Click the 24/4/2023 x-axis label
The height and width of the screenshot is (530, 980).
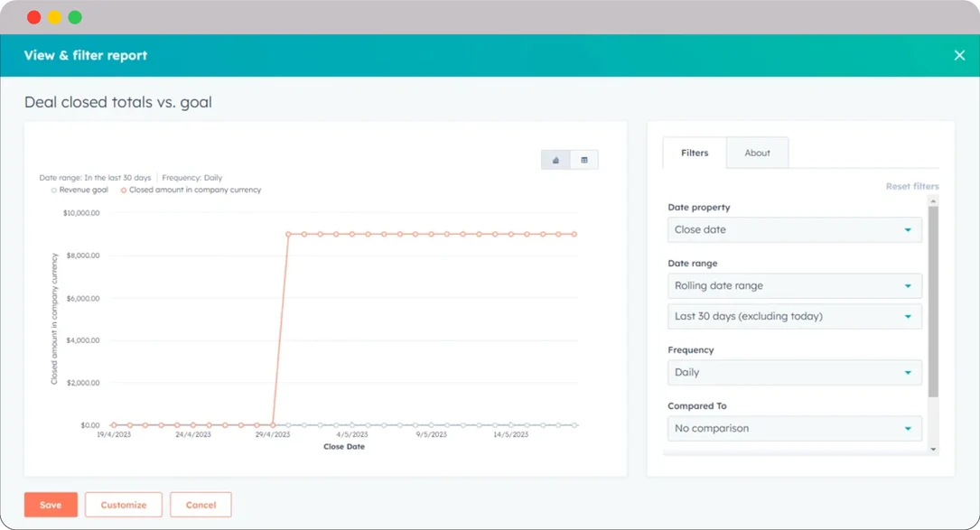pyautogui.click(x=193, y=434)
